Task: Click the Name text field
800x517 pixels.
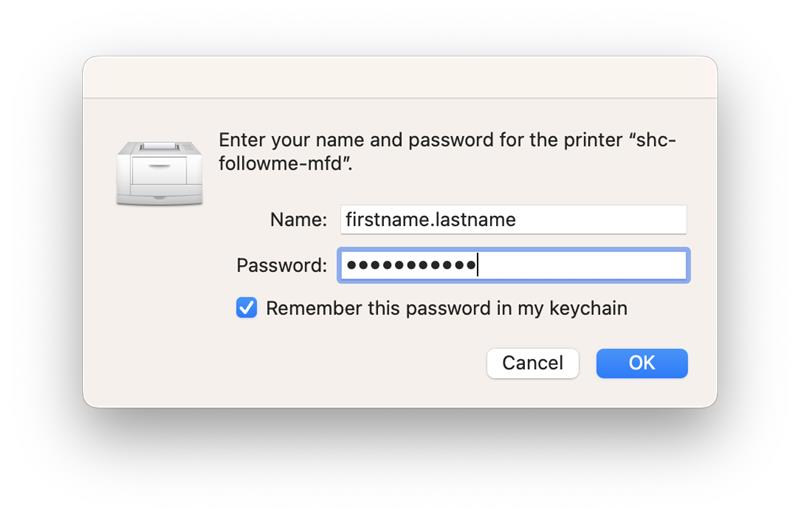Action: pos(512,220)
